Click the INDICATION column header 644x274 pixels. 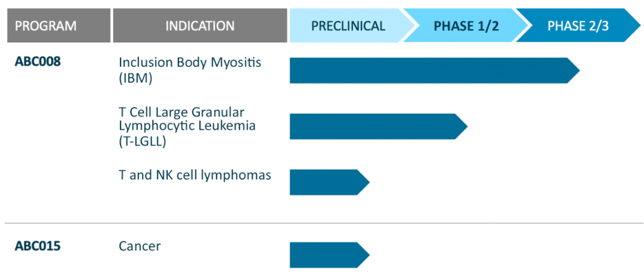(x=200, y=26)
